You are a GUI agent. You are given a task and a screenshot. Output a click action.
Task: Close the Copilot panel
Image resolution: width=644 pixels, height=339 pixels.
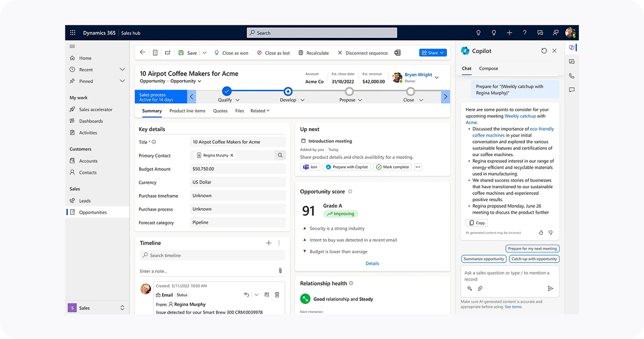pyautogui.click(x=554, y=51)
